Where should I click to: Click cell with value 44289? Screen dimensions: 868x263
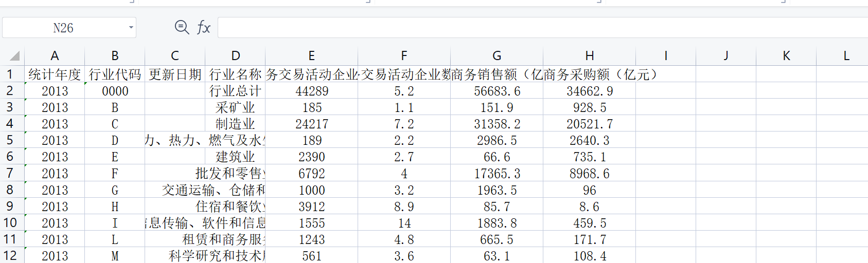pyautogui.click(x=311, y=91)
